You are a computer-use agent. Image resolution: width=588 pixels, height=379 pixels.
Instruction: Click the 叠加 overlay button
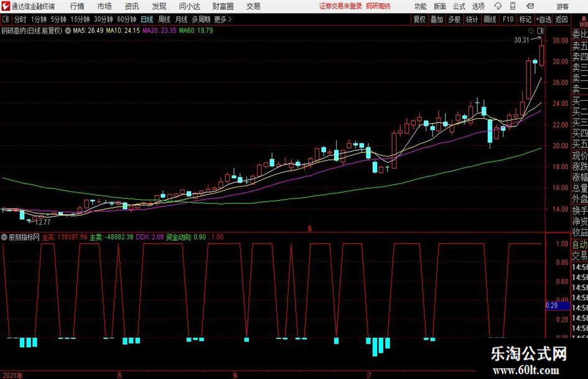pos(437,19)
